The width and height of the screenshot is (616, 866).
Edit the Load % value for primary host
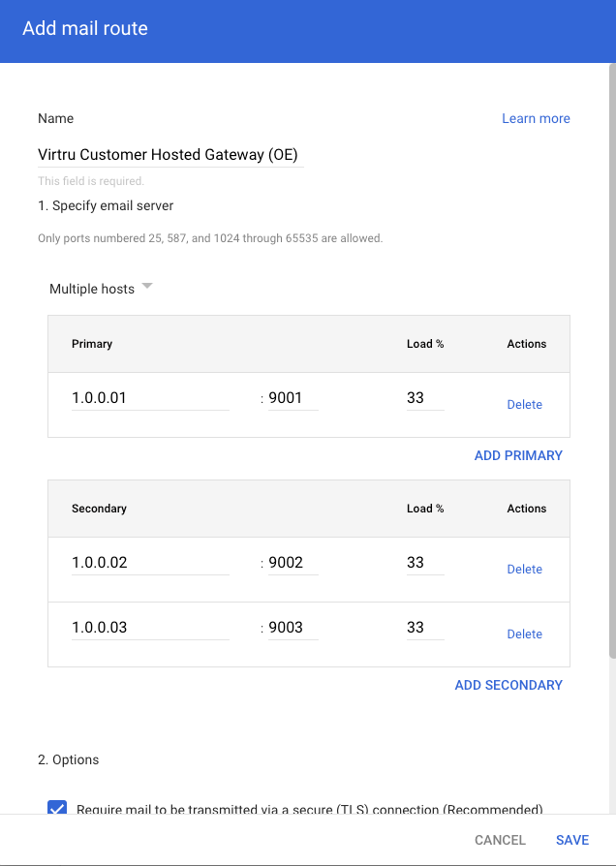point(424,396)
